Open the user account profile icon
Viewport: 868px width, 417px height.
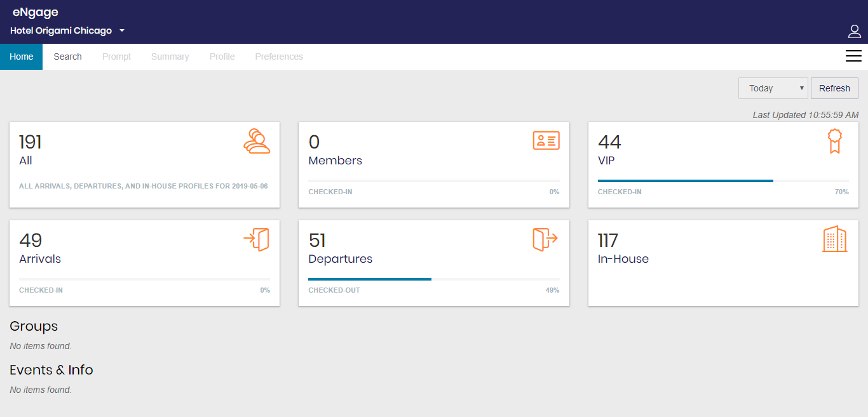tap(854, 31)
